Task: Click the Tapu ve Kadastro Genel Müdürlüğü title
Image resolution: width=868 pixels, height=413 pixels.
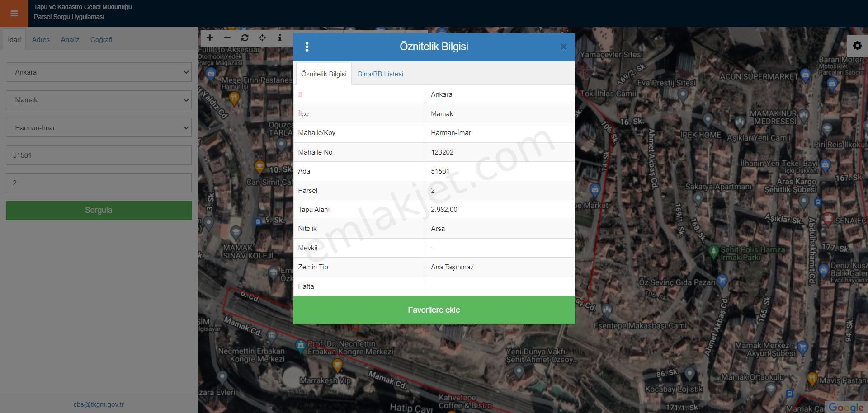Action: pyautogui.click(x=83, y=7)
